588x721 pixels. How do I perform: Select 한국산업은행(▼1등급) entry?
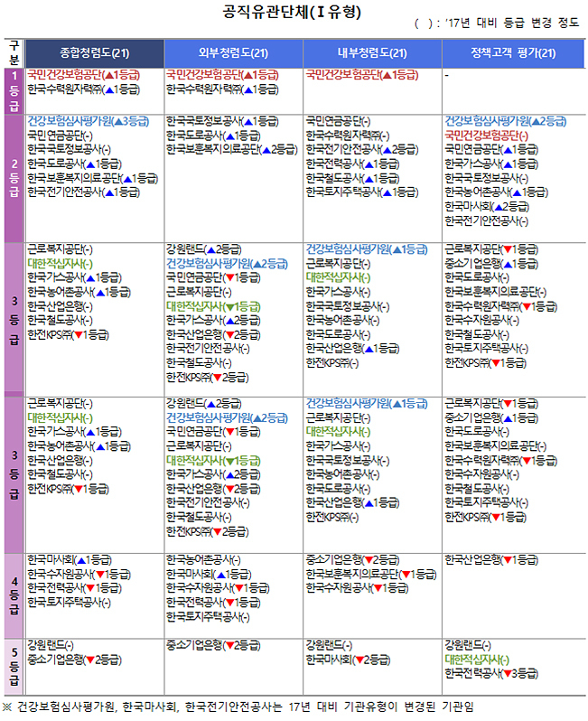pos(492,560)
